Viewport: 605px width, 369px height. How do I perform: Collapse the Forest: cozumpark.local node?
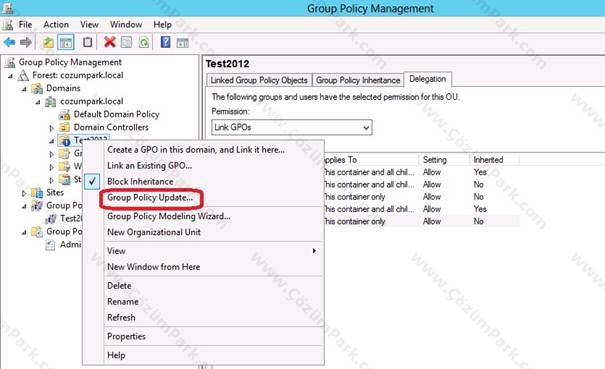click(x=11, y=76)
